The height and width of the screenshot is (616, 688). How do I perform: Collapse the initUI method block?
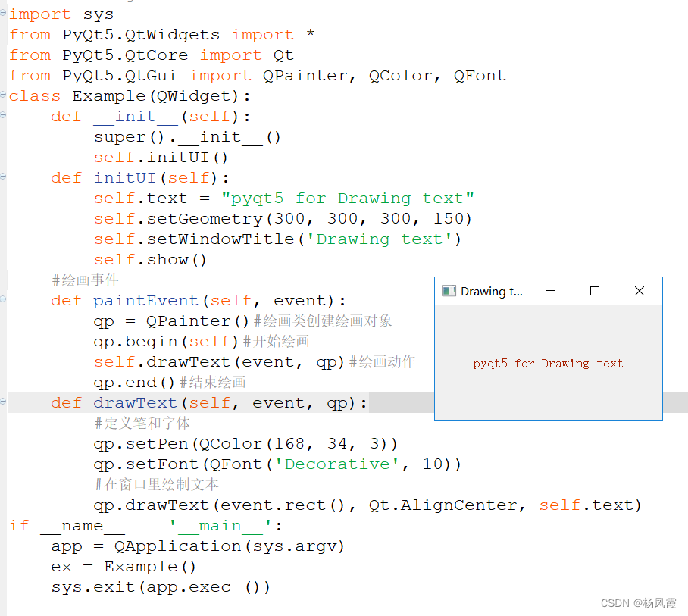pos(4,177)
